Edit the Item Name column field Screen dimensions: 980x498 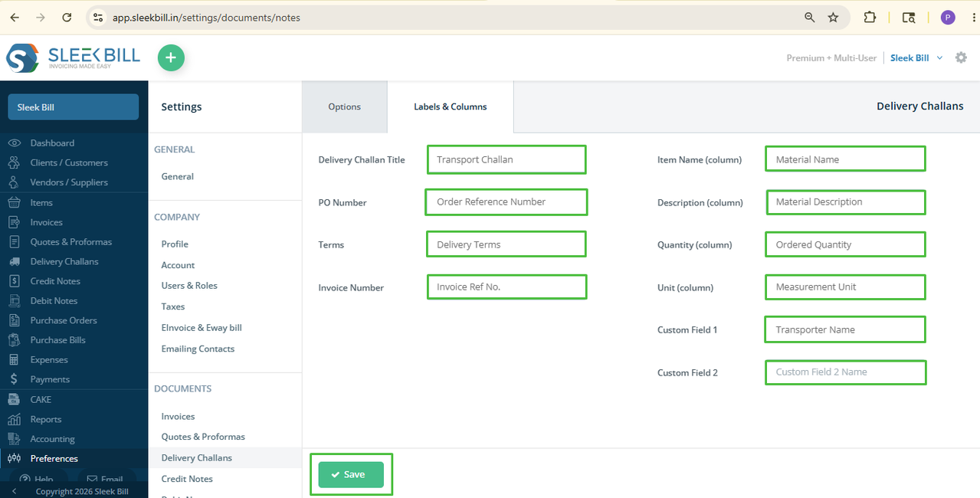(x=845, y=159)
